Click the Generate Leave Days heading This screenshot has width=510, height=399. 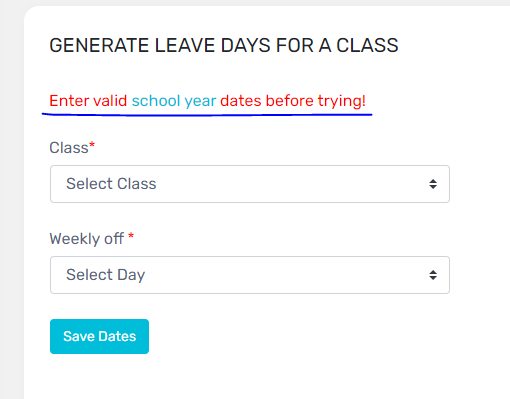pyautogui.click(x=224, y=45)
